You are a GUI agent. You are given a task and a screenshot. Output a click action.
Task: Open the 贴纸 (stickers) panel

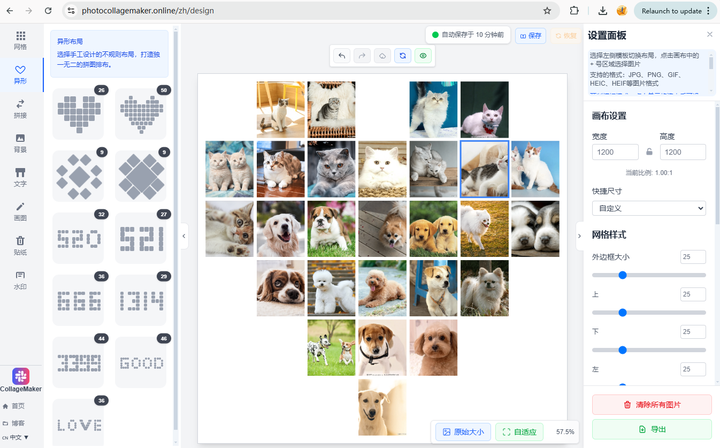[x=20, y=245]
